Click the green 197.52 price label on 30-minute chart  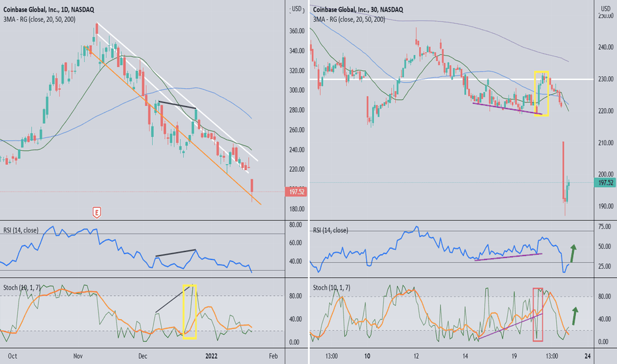coord(605,183)
